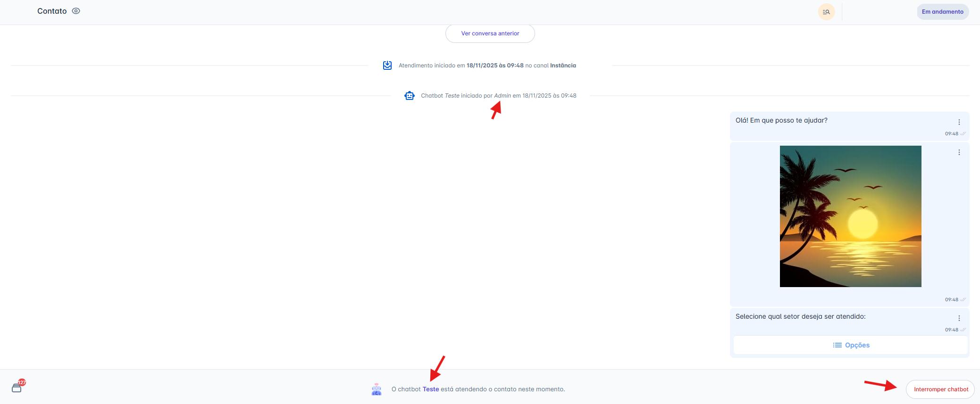The image size is (980, 404).
Task: Click the eye icon next to Contato
Action: pos(76,11)
